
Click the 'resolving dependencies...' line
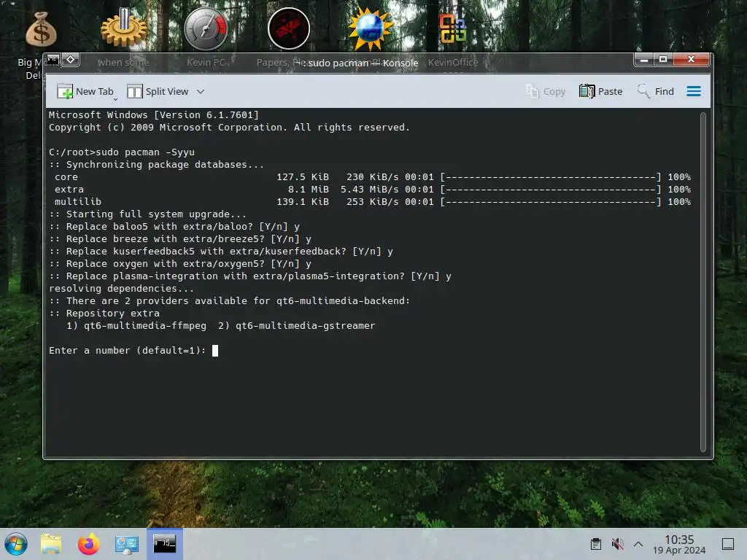122,289
